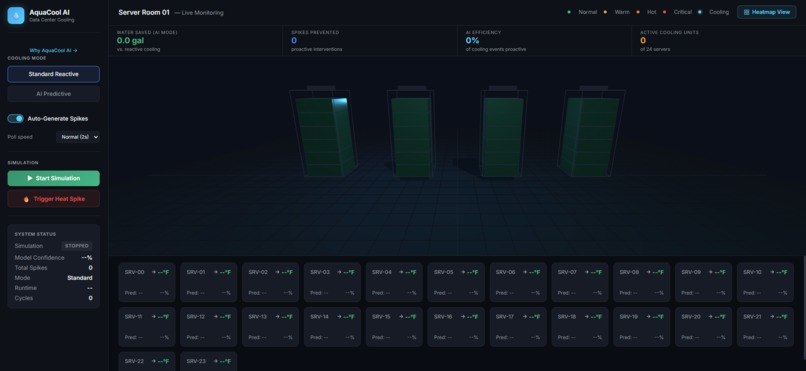Open the SRV-16 server card

[456, 327]
